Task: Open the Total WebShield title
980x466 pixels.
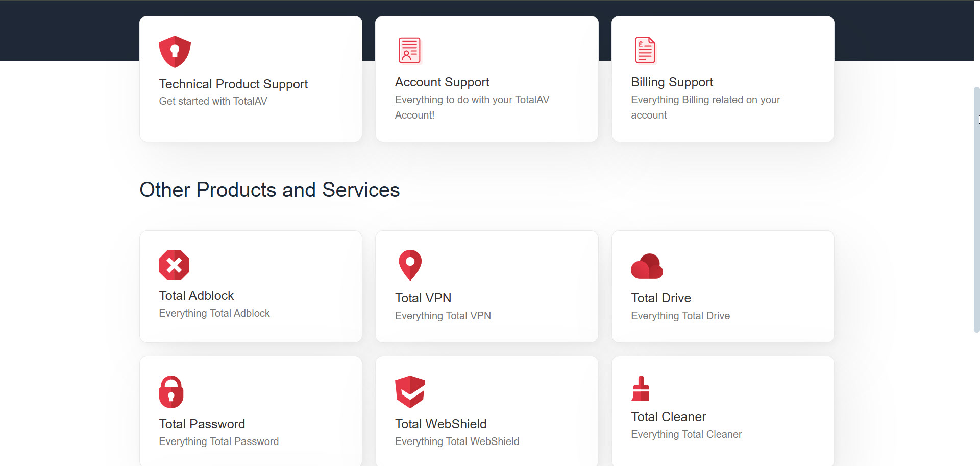Action: [440, 424]
